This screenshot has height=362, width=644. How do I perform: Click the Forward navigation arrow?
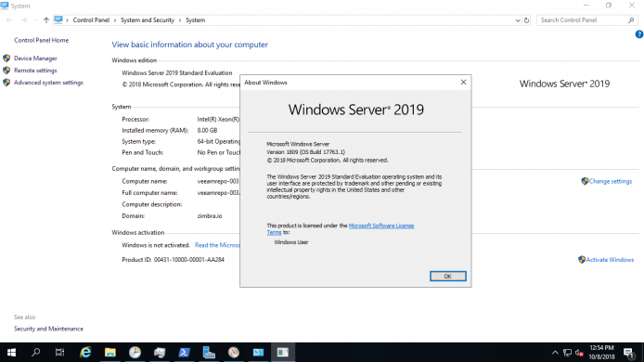pos(24,20)
